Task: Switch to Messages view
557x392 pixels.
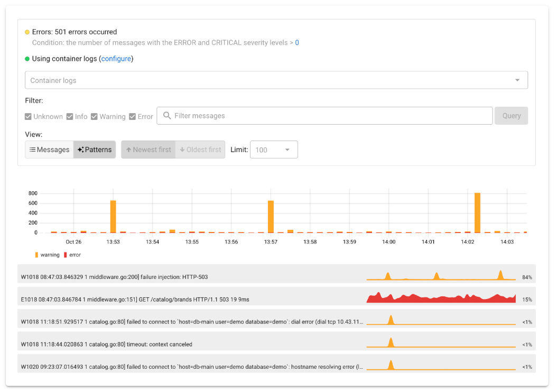Action: pos(49,150)
